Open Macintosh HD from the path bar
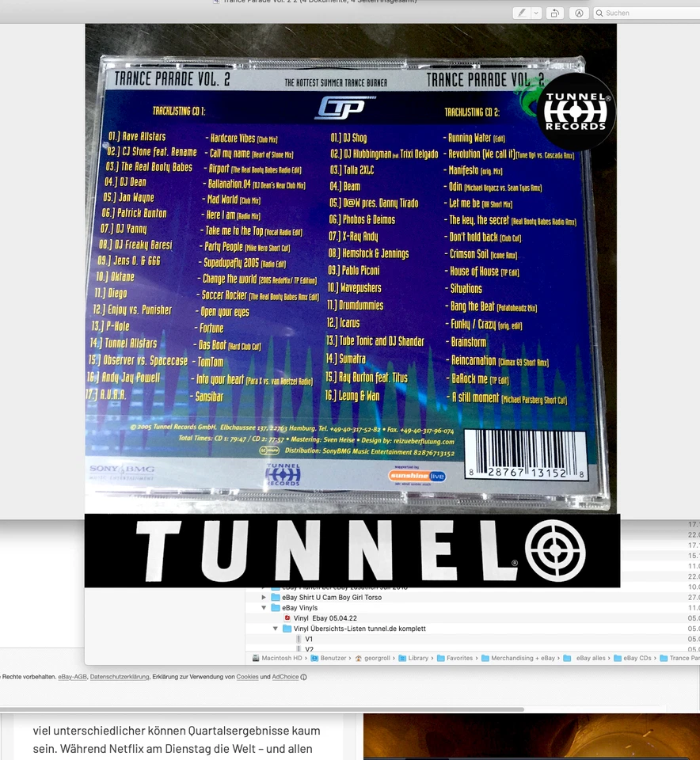The height and width of the screenshot is (760, 700). (279, 658)
